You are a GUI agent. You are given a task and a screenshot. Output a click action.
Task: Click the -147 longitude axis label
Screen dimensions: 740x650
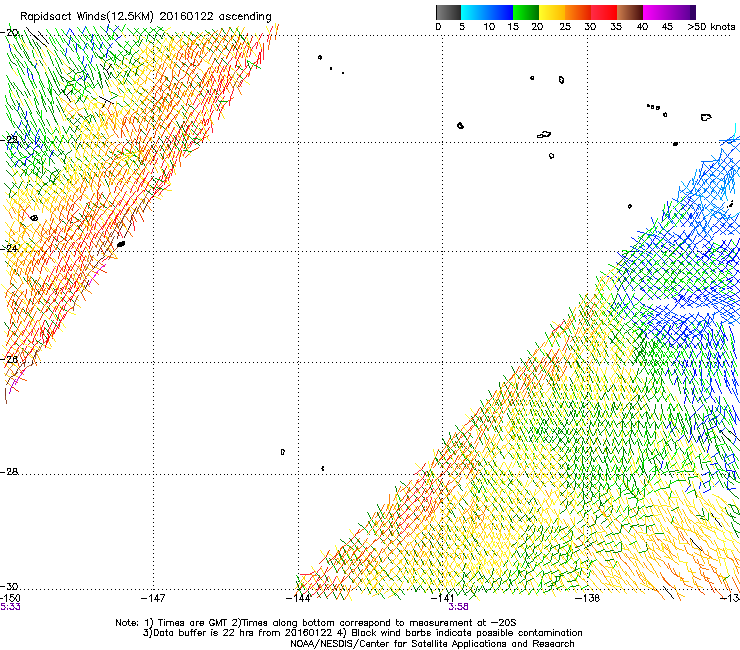click(153, 598)
